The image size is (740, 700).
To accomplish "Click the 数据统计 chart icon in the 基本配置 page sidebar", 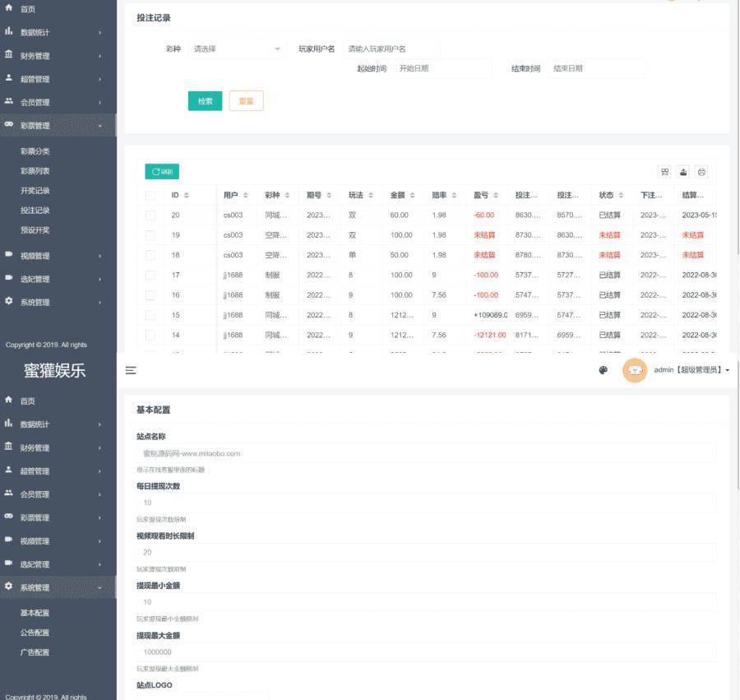I will (x=8, y=423).
